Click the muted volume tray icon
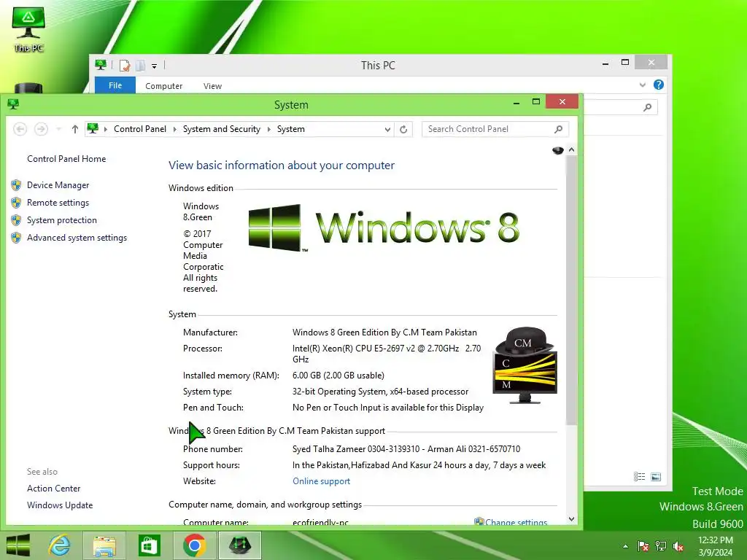The height and width of the screenshot is (560, 747). pos(678,546)
